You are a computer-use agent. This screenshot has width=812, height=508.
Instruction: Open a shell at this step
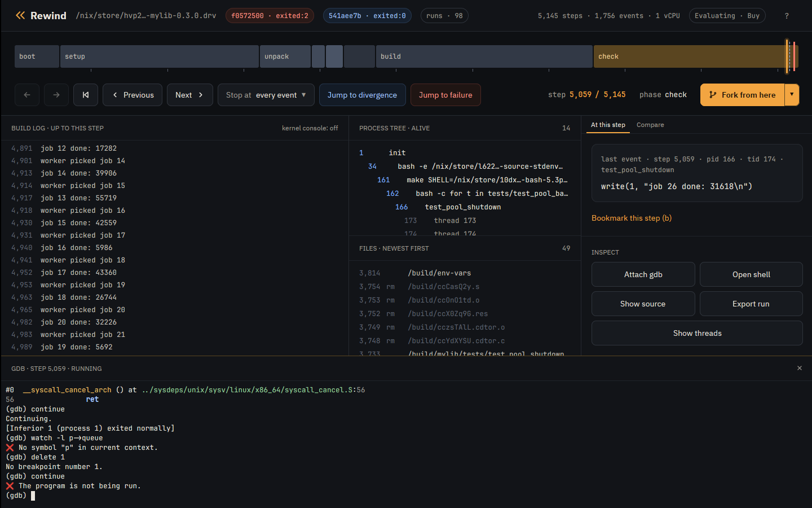coord(751,274)
